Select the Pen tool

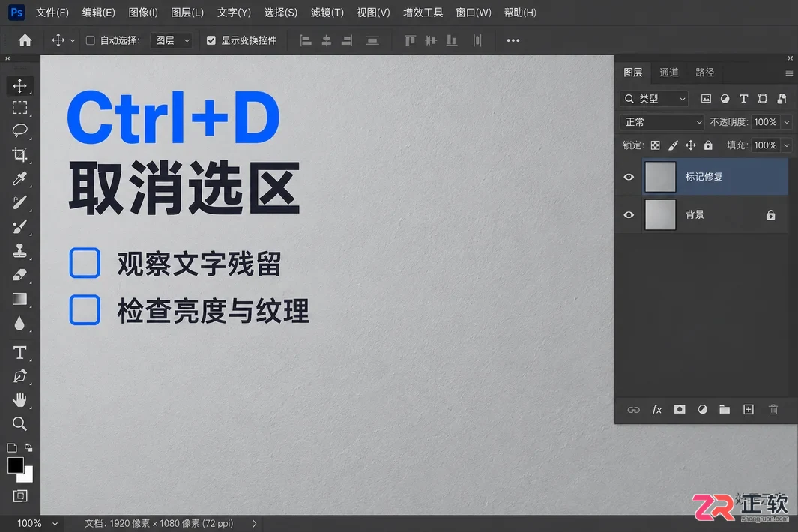(19, 376)
